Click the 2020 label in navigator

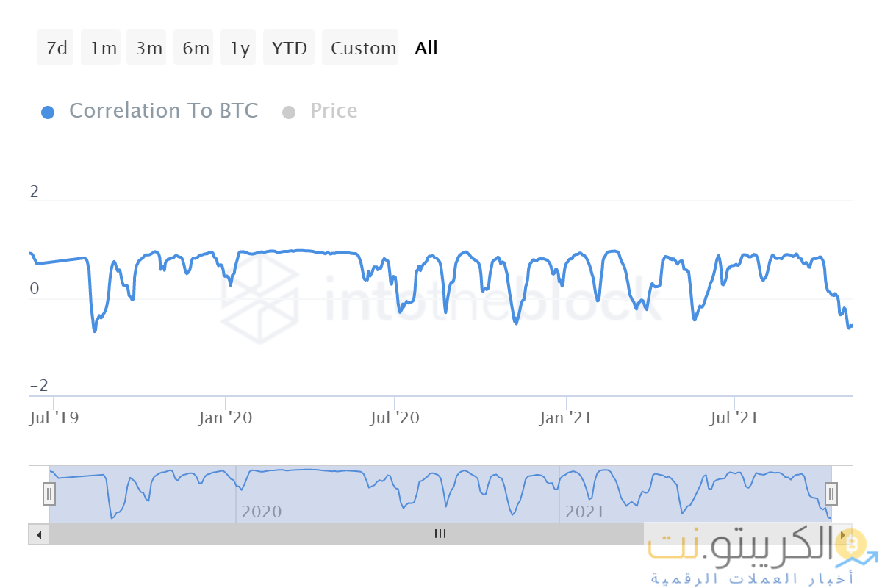point(262,512)
